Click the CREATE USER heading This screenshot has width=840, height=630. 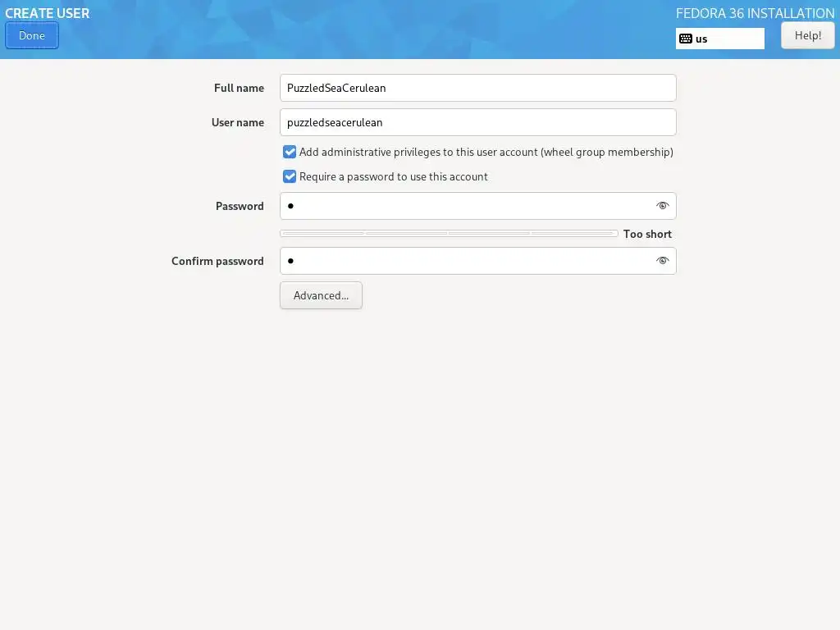[47, 13]
